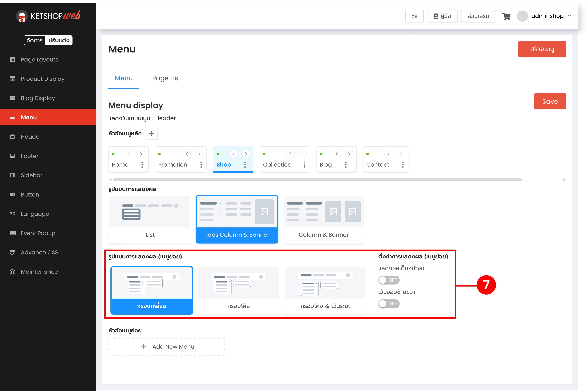This screenshot has width=588, height=391.
Task: Toggle แสดงผลเต็มหน้าจอ switch
Action: click(389, 280)
